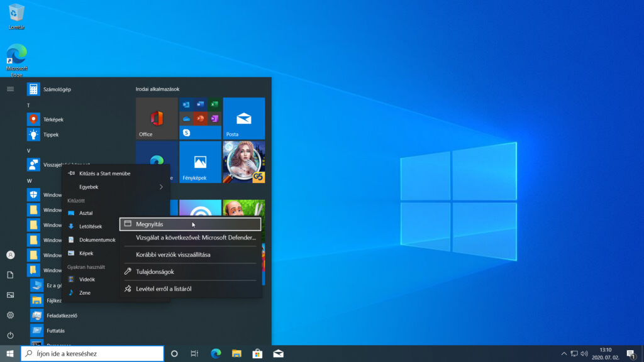Click the Windows Start button
644x362 pixels.
[10, 354]
